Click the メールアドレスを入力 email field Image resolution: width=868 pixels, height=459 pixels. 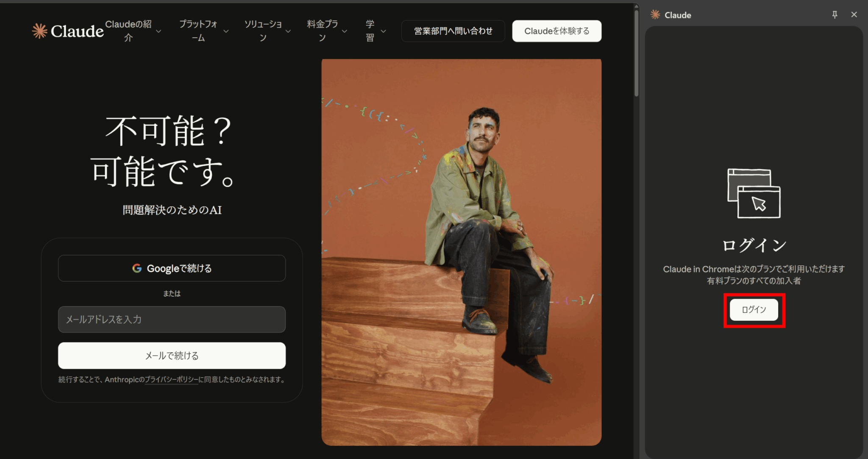coord(172,319)
